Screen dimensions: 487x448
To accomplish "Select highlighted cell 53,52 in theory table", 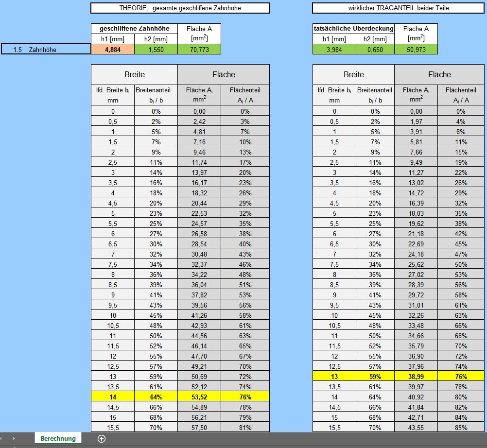I will [199, 397].
